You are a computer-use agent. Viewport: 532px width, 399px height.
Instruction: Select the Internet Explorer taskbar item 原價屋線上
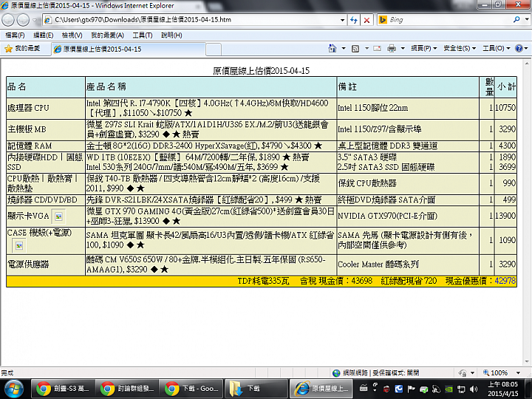(321, 389)
